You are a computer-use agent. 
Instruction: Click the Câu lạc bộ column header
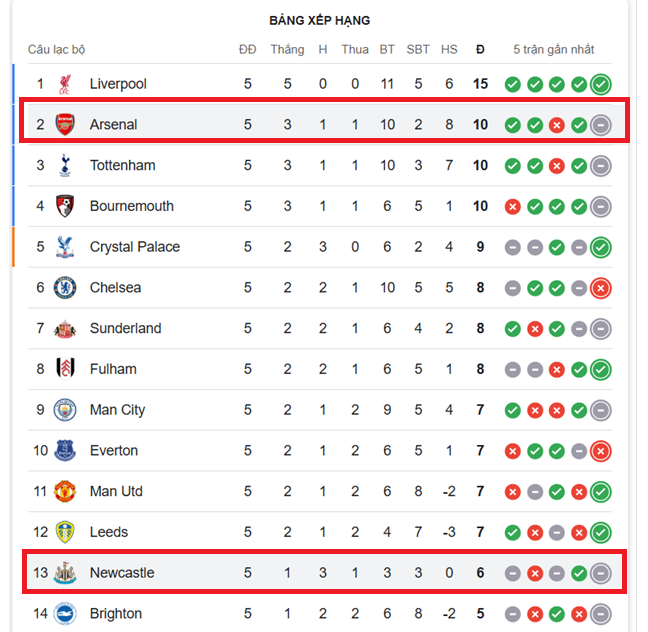click(57, 49)
